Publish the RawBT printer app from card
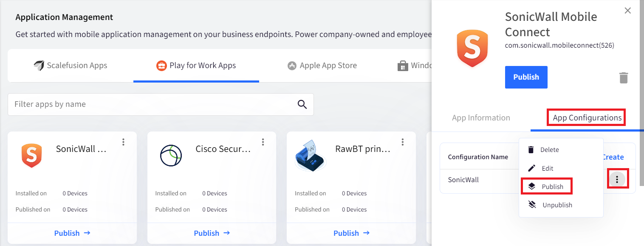Viewport: 644px width, 246px height. (351, 233)
